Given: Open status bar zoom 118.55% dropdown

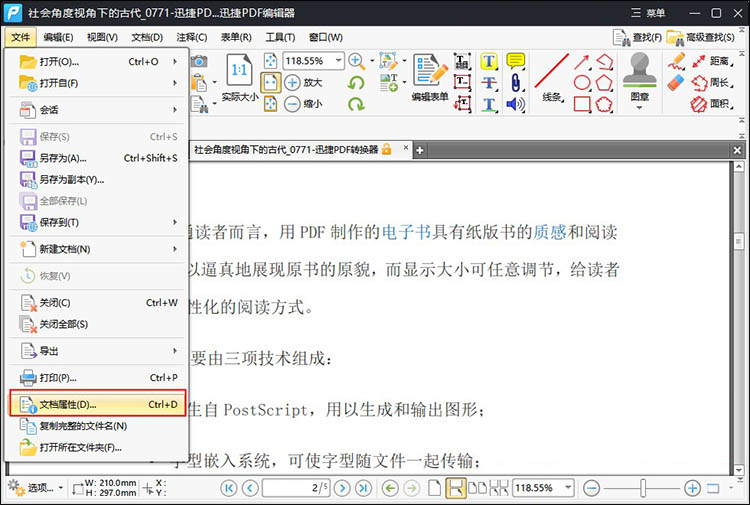Looking at the screenshot, I should tap(568, 488).
